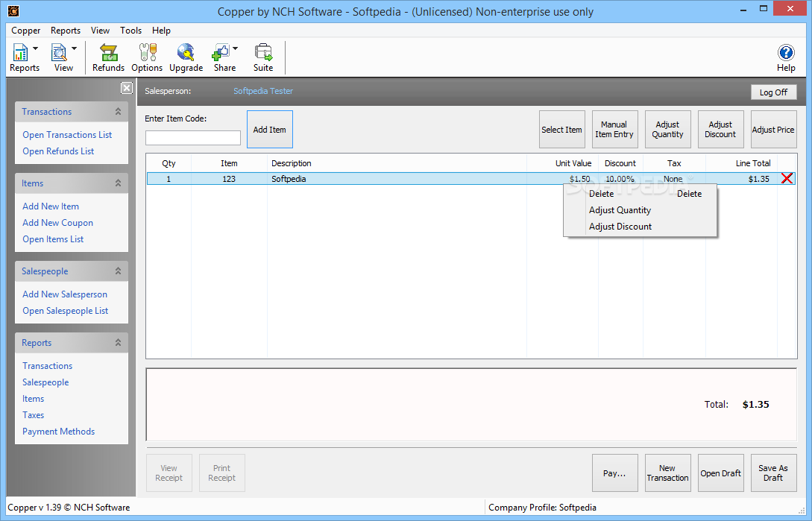Open the Items report link
The image size is (812, 521).
(x=33, y=399)
